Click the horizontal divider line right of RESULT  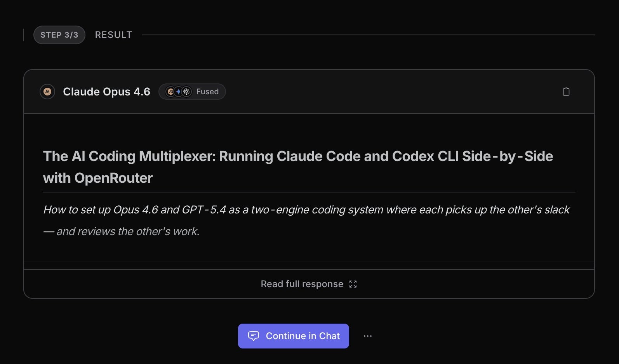tap(368, 35)
